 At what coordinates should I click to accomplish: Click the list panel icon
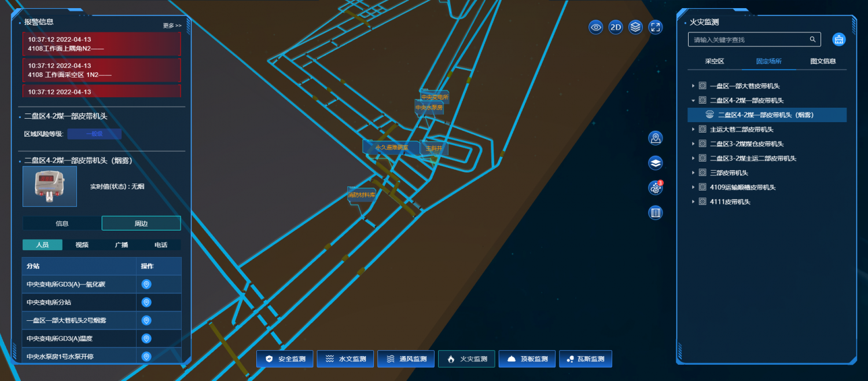[x=655, y=213]
